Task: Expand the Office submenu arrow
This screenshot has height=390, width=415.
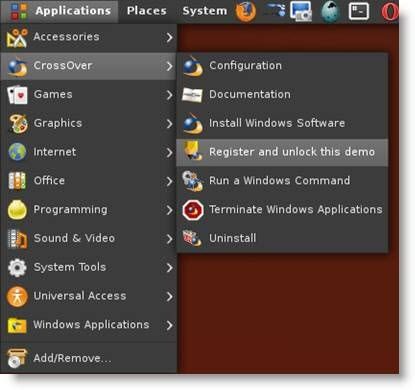Action: coord(170,181)
